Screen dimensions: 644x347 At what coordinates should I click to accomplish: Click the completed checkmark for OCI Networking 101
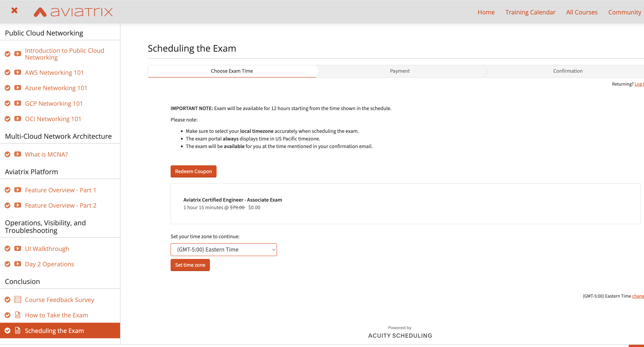[x=7, y=119]
